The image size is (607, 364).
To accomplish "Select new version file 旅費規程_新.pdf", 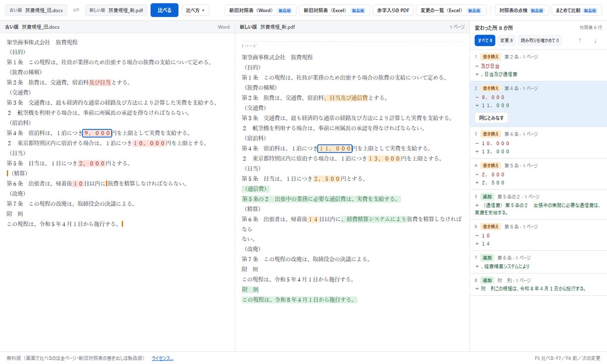I will pyautogui.click(x=116, y=10).
